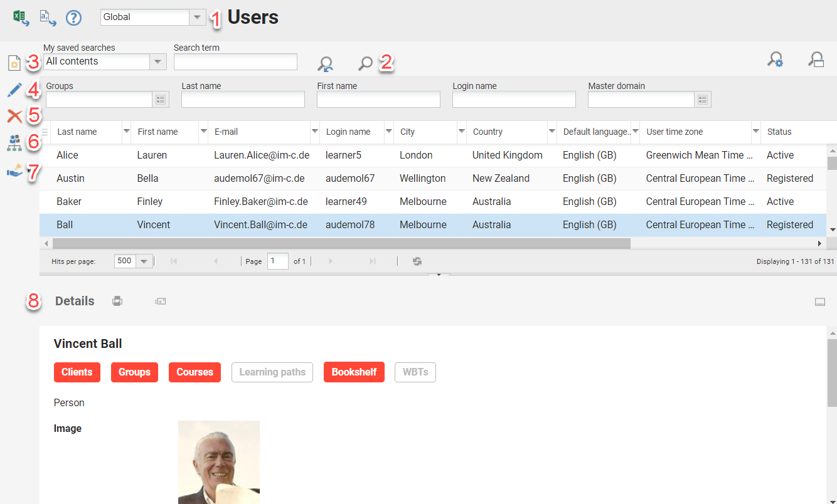Viewport: 837px width, 504px height.
Task: Open the Last name column menu arrow
Action: [x=126, y=132]
